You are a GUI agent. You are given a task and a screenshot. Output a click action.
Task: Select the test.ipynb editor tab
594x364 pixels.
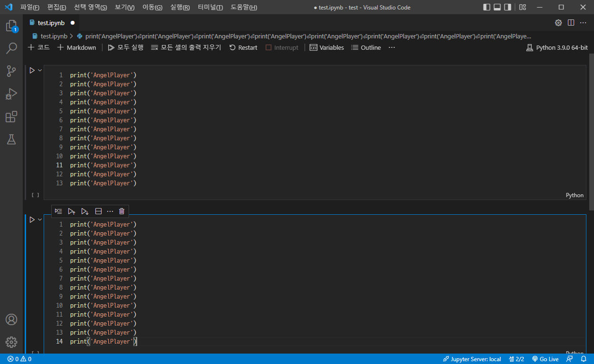coord(51,23)
